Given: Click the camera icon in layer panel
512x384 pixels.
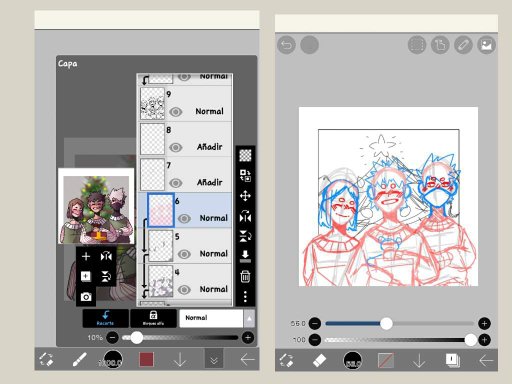Looking at the screenshot, I should pos(86,297).
